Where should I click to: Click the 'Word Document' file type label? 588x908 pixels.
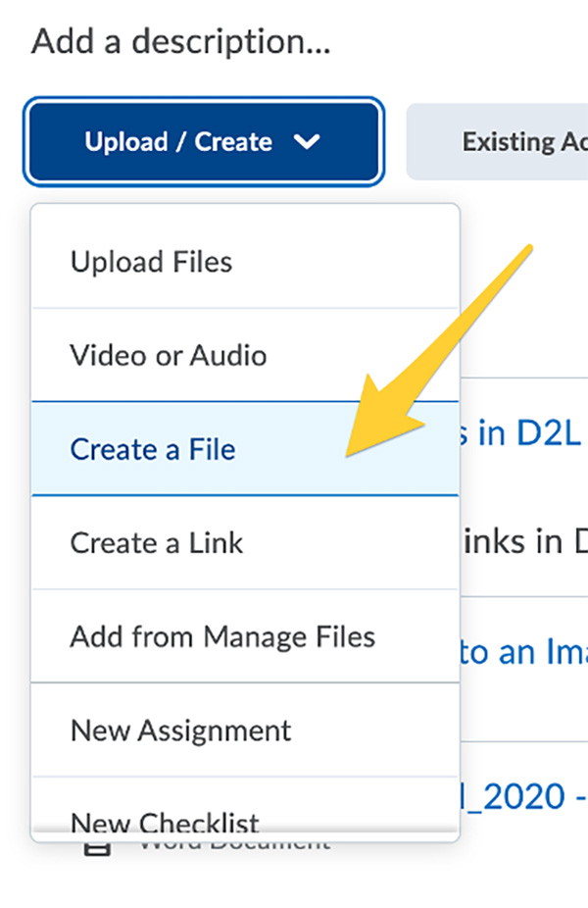click(x=235, y=843)
